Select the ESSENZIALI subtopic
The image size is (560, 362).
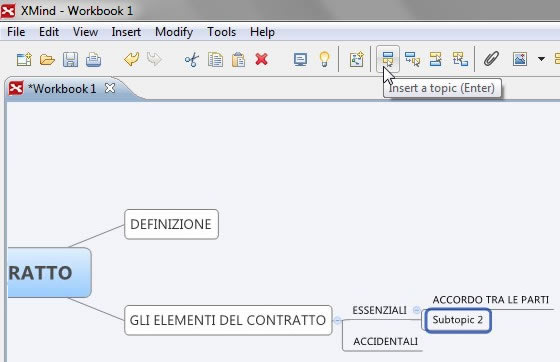(x=379, y=310)
